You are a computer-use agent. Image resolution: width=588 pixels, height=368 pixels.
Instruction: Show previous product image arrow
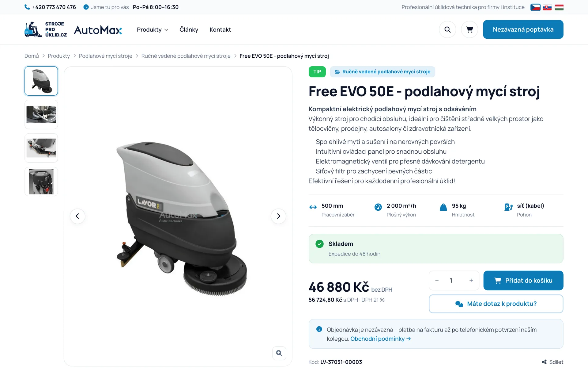point(77,216)
